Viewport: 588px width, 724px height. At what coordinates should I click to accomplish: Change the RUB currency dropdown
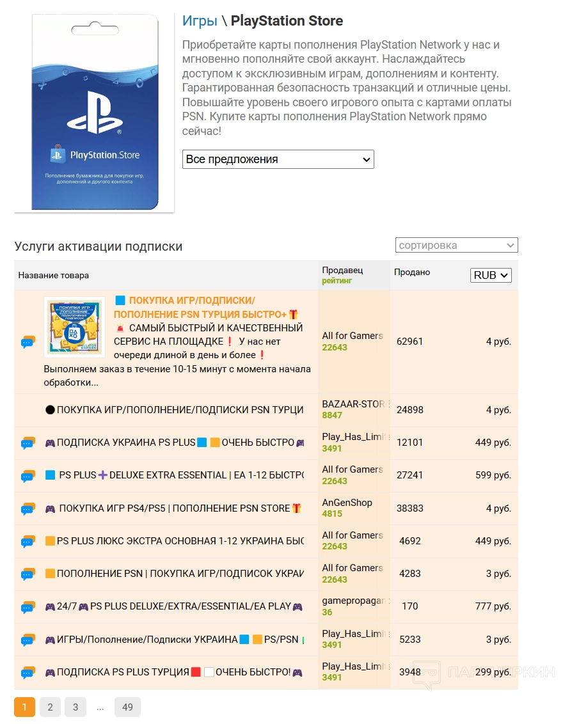point(491,275)
